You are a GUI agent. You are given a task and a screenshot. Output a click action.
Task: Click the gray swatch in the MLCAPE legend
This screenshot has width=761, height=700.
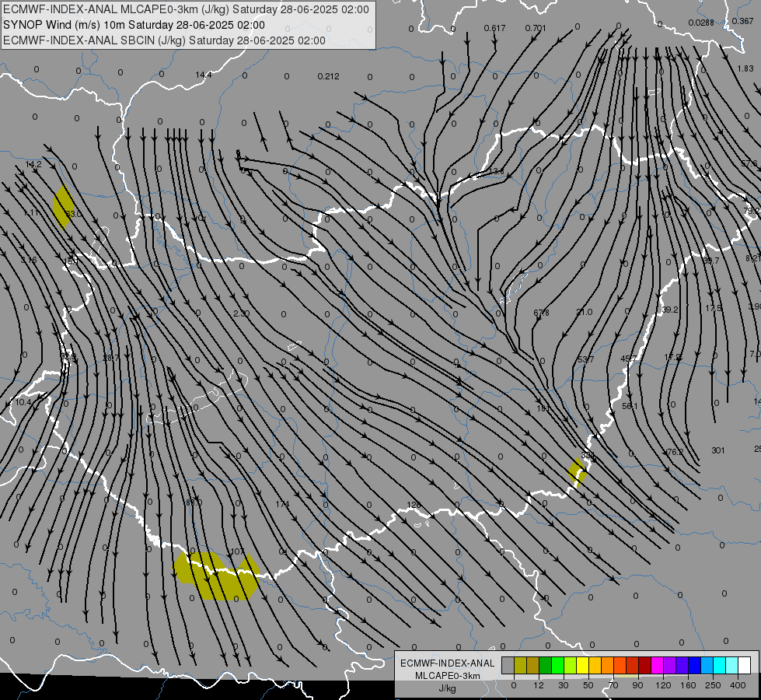point(508,666)
